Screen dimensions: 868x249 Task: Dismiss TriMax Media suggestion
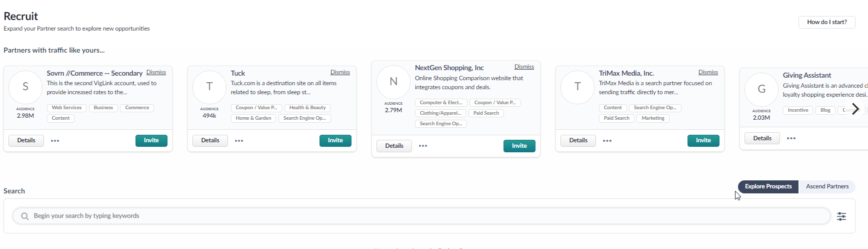708,73
